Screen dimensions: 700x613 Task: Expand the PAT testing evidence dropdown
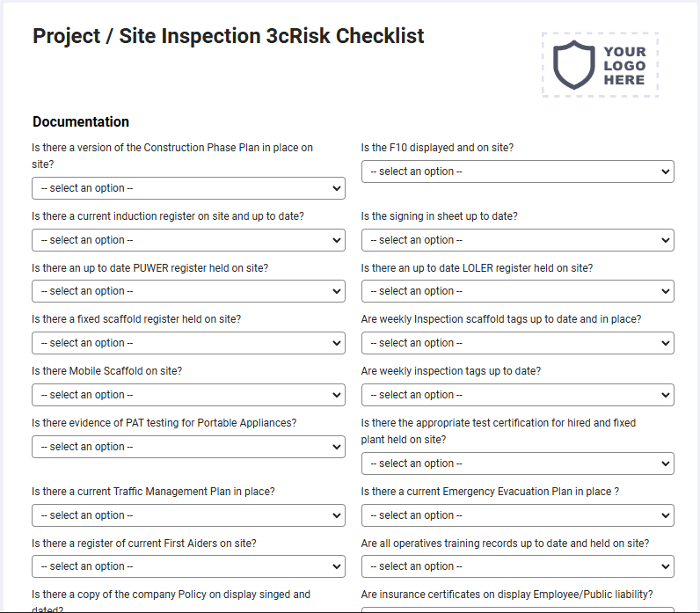click(188, 447)
